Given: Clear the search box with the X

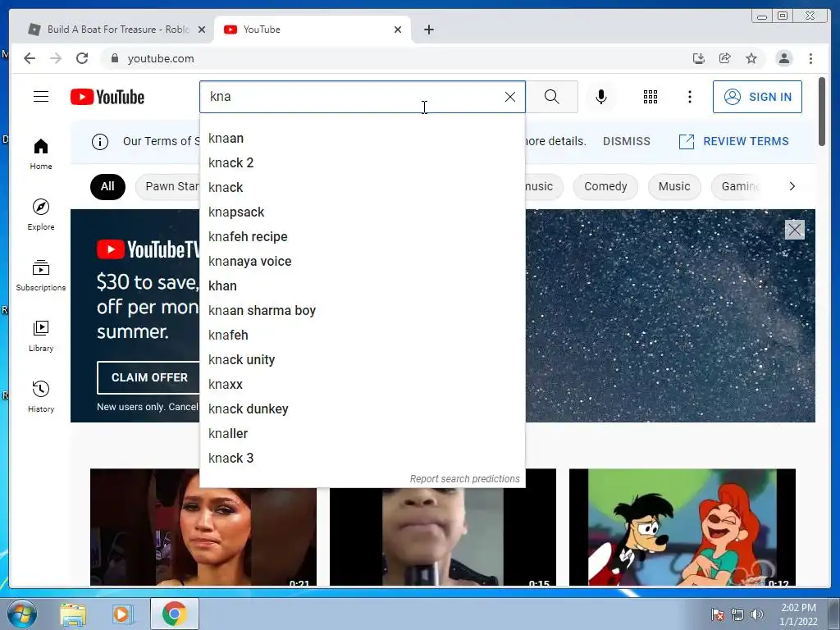Looking at the screenshot, I should click(x=510, y=97).
